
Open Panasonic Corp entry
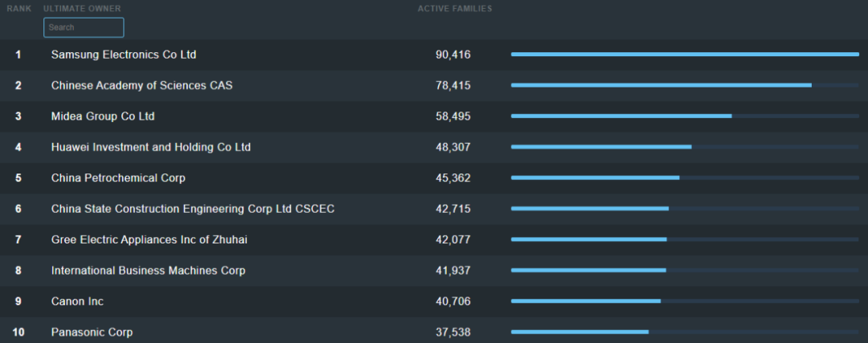[92, 333]
